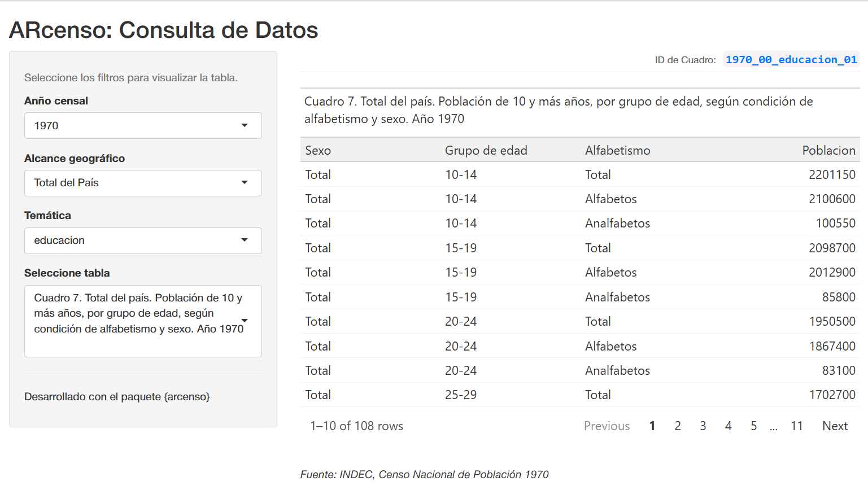Jump to page 4 of results
Image resolution: width=868 pixels, height=499 pixels.
[x=729, y=426]
